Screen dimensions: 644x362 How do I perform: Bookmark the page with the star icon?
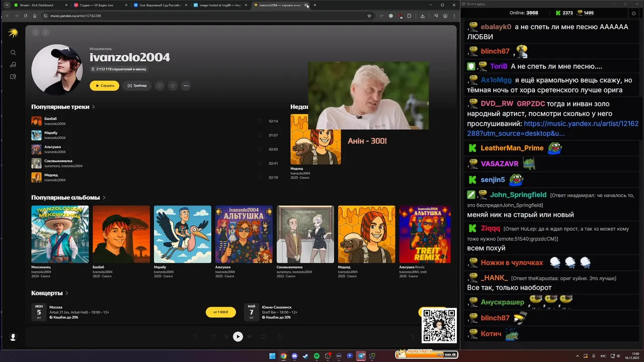(x=369, y=16)
